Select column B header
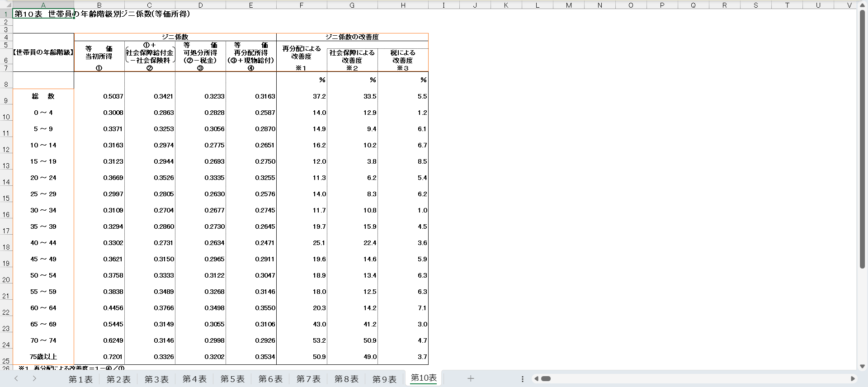Viewport: 868px width, 387px height. tap(99, 5)
